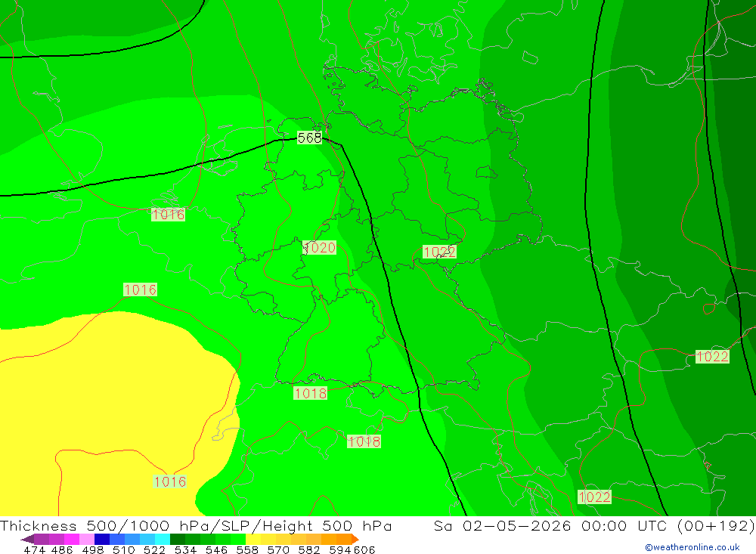Click the forecast date 'Sa 02-05-2026 00:00 UTC'

550,525
